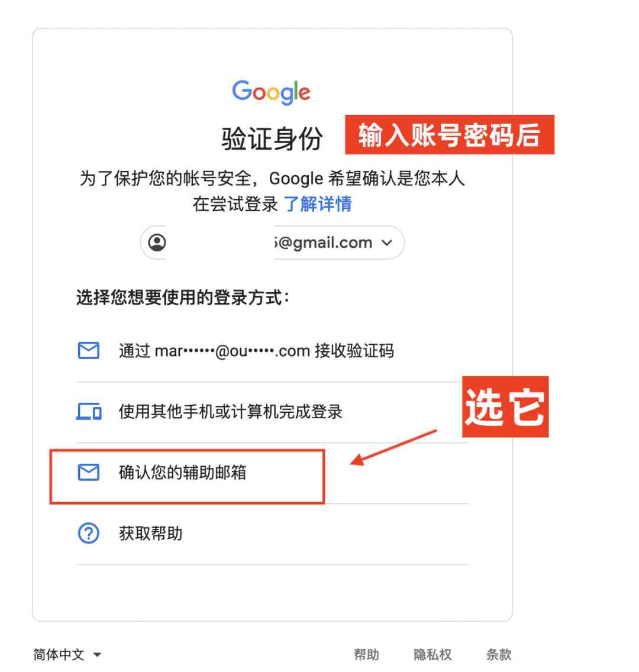The image size is (639, 672).
Task: Click the question mark icon beside 获取帮助
Action: 89,533
